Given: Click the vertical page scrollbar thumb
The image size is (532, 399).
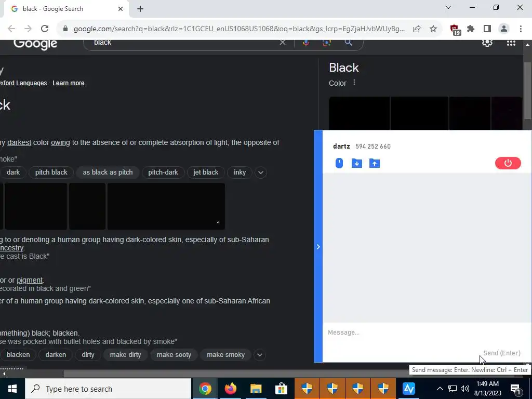Looking at the screenshot, I should (x=527, y=91).
